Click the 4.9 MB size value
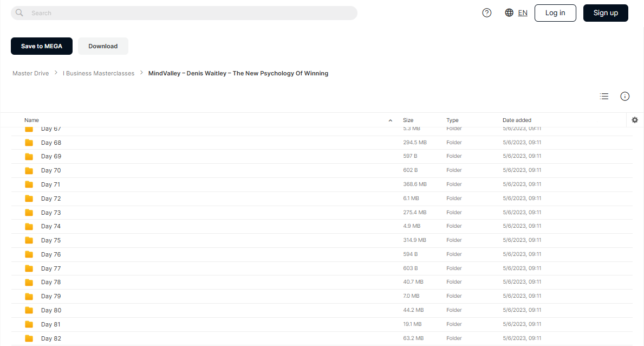 [412, 226]
